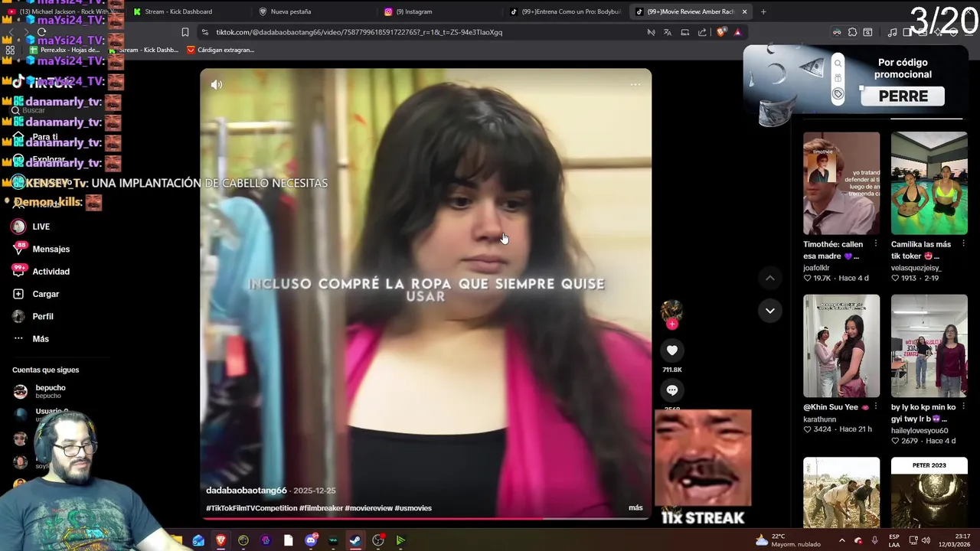
Task: Click the #TikTokFilmTVCompetition hashtag
Action: coord(251,508)
